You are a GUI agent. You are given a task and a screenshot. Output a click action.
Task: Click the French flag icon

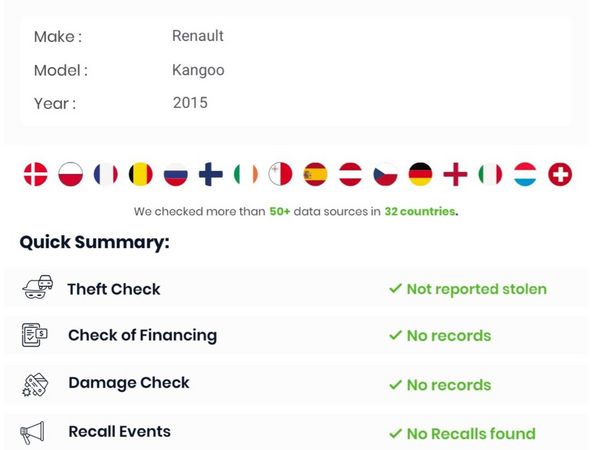coord(105,174)
